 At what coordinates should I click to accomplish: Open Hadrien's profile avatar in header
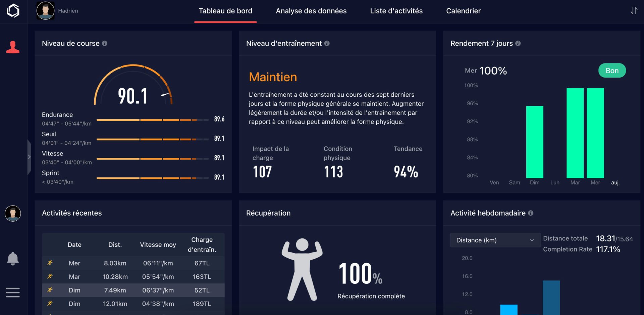click(45, 10)
